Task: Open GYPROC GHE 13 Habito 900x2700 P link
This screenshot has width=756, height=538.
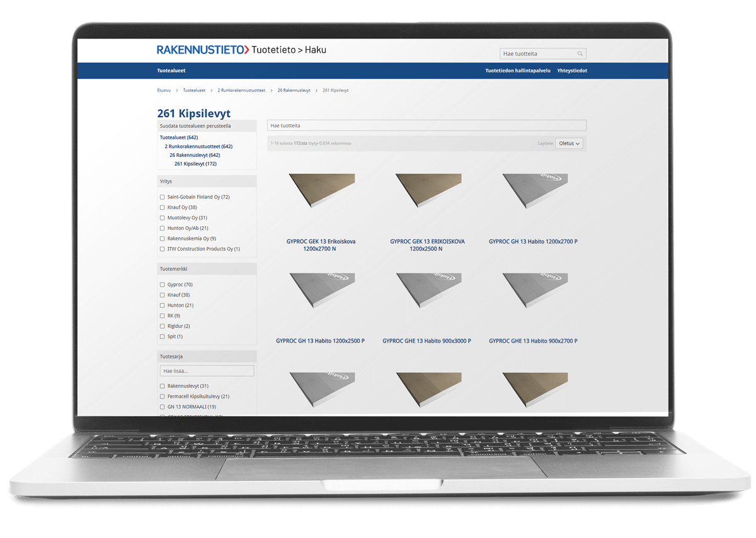Action: (533, 341)
